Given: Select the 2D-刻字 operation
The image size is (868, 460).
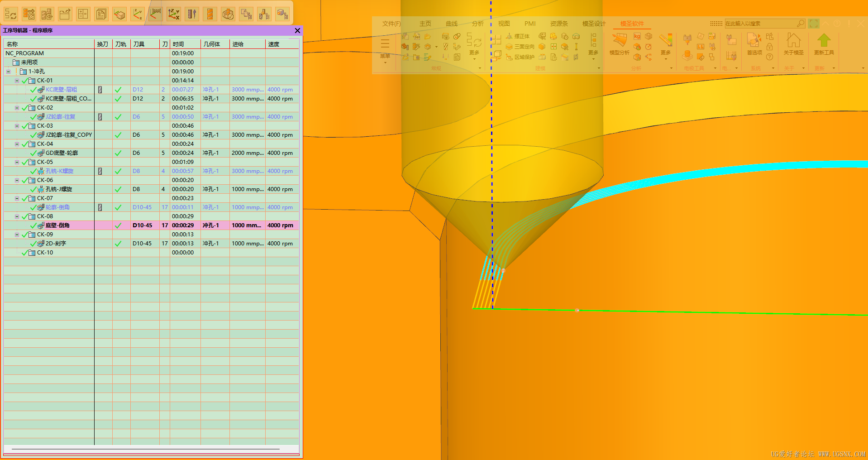Looking at the screenshot, I should pos(56,244).
